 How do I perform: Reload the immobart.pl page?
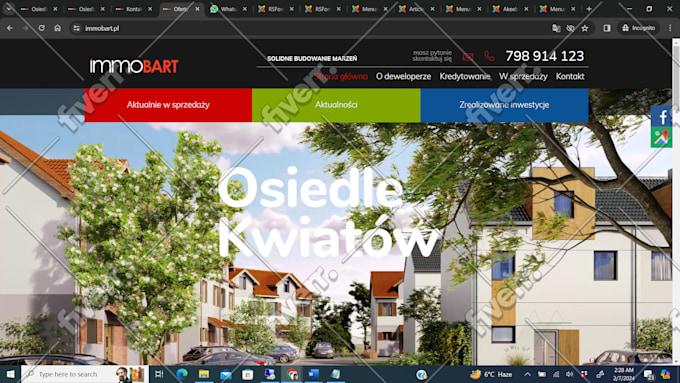coord(42,28)
